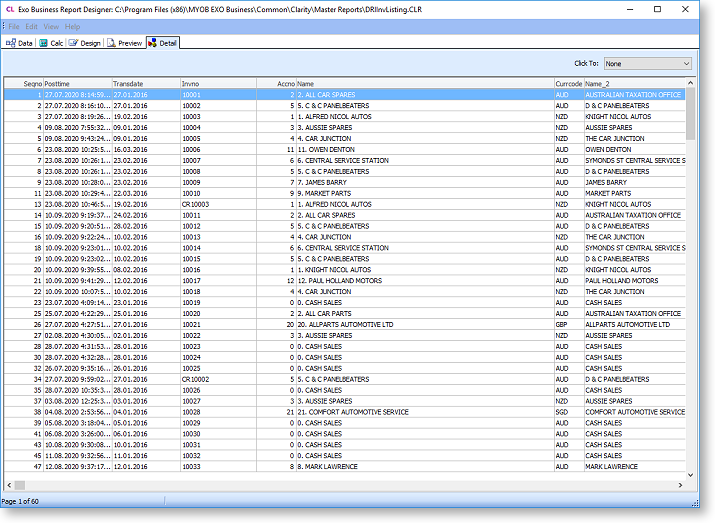The height and width of the screenshot is (523, 715).
Task: Click the vertical scrollbar up arrow
Action: [x=690, y=83]
